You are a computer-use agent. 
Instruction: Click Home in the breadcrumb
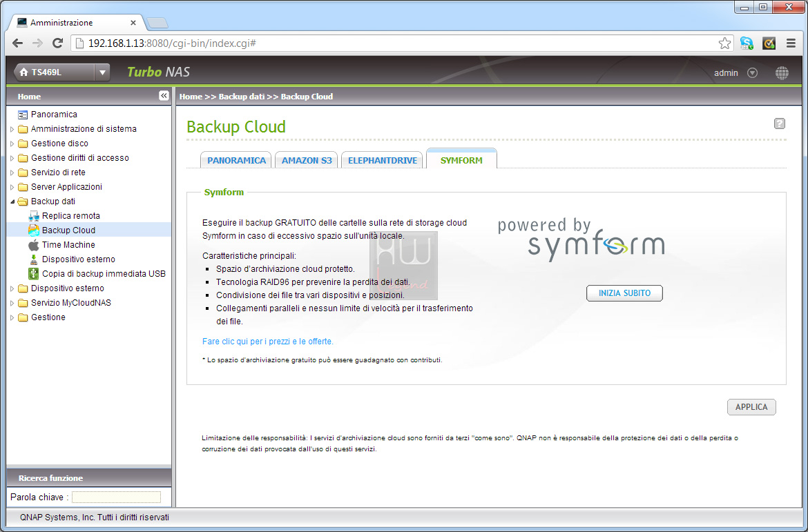(x=191, y=97)
